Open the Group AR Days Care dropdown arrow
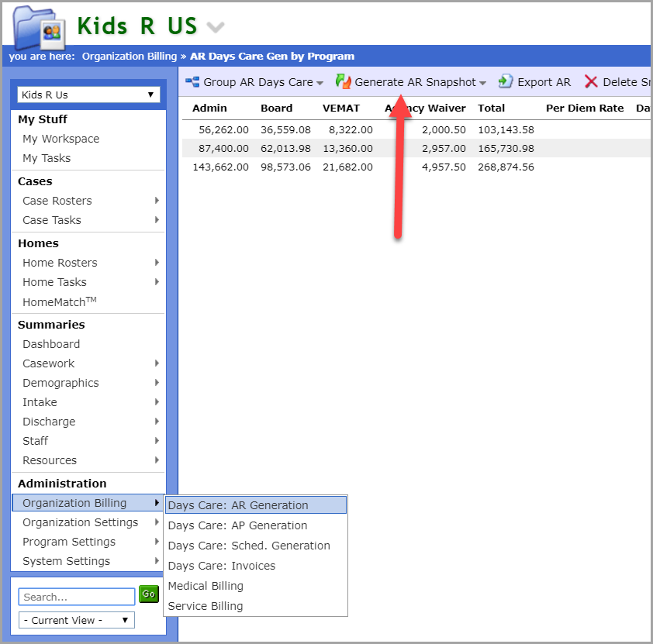 coord(320,83)
